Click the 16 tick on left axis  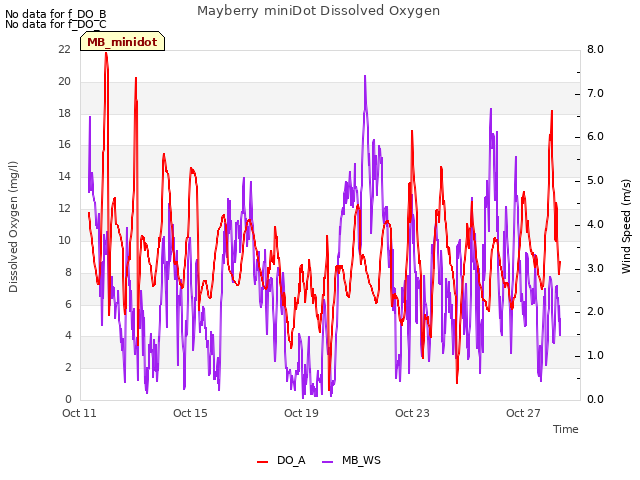coord(64,144)
